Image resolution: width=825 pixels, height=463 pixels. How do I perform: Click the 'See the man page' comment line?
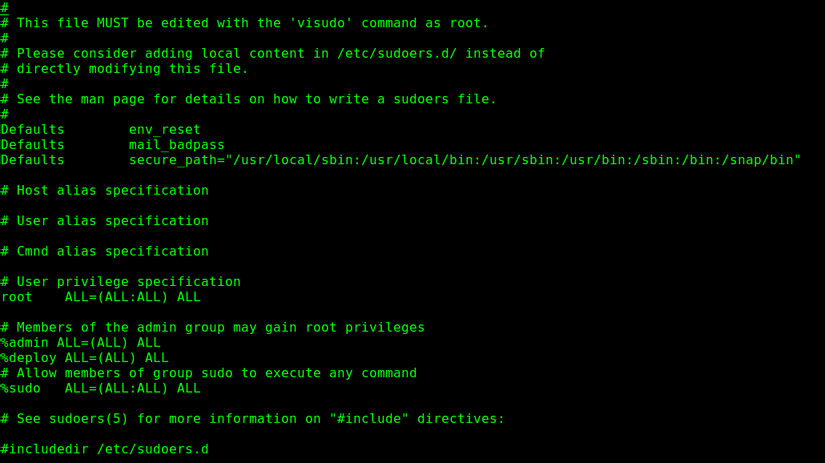(x=248, y=99)
